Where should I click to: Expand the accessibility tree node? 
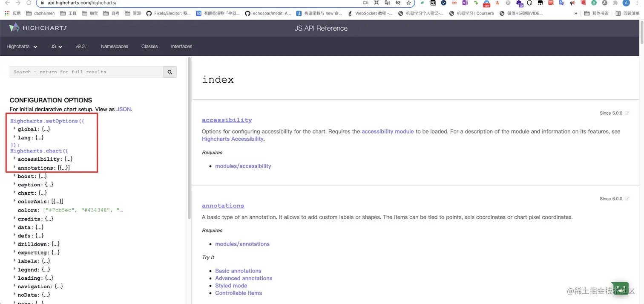(14, 159)
